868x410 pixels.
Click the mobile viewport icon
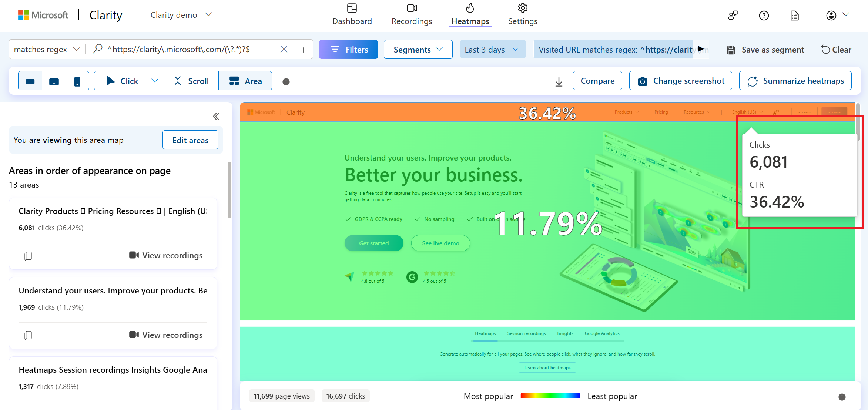77,81
